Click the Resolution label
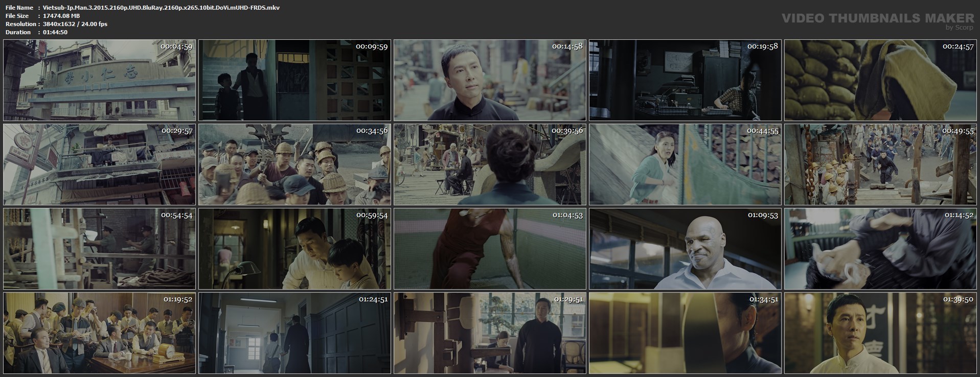This screenshot has width=980, height=377. tap(20, 24)
